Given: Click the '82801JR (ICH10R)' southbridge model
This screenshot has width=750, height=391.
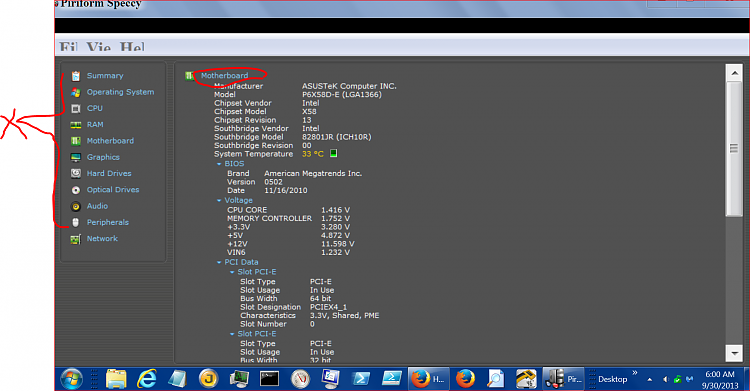Looking at the screenshot, I should pos(336,137).
